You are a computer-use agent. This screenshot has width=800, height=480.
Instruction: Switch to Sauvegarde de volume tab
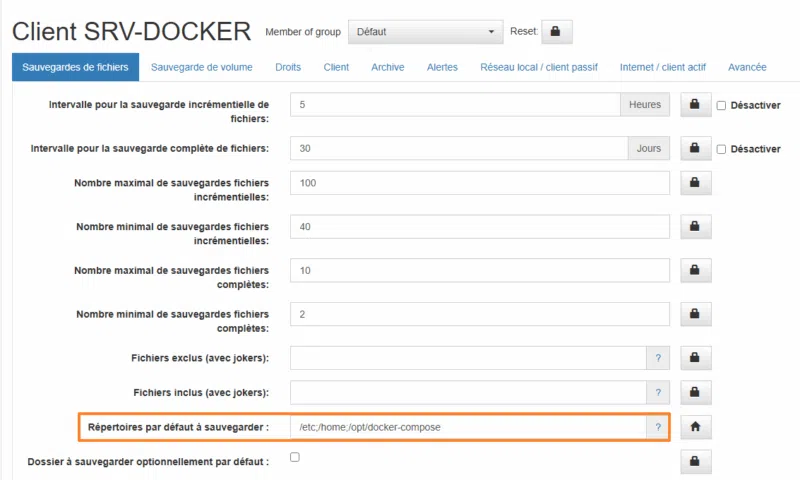(x=201, y=67)
